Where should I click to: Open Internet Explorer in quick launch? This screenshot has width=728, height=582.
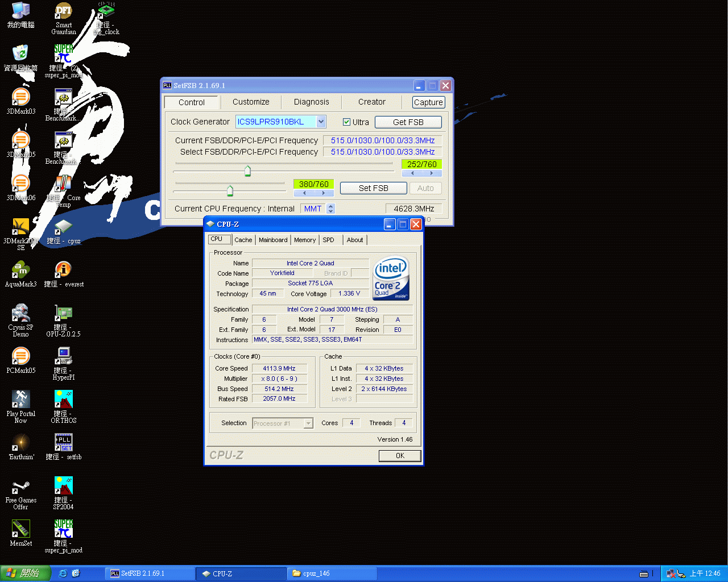[x=63, y=573]
